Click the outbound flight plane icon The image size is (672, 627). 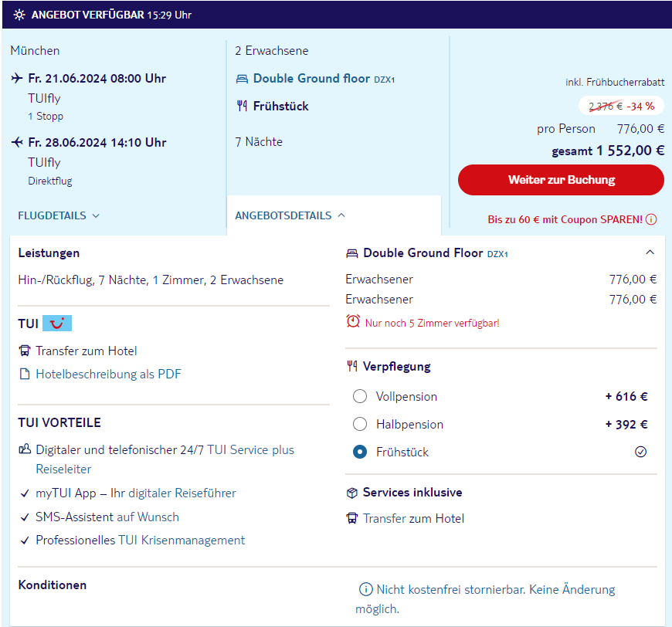coord(17,79)
